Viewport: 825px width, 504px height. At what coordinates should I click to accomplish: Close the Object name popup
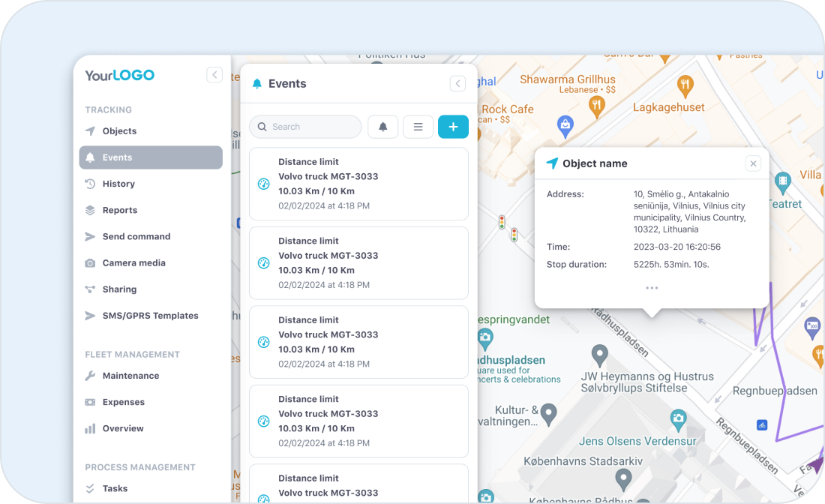[754, 163]
